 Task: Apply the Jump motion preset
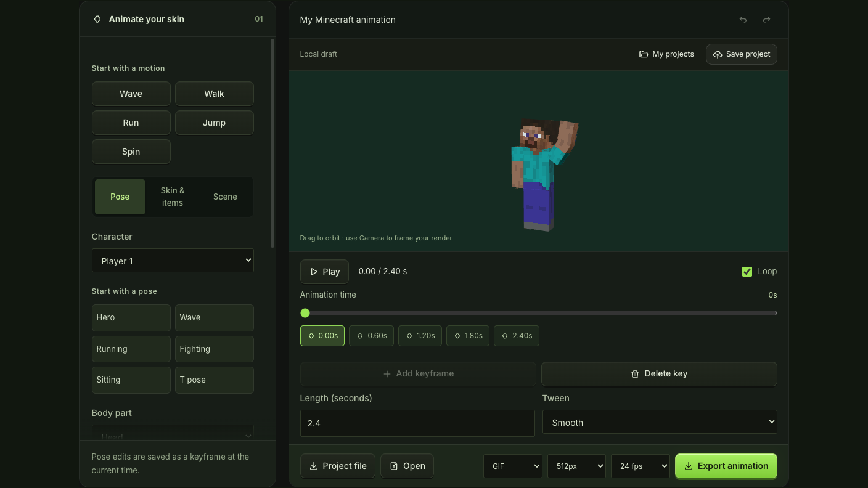[x=215, y=123]
